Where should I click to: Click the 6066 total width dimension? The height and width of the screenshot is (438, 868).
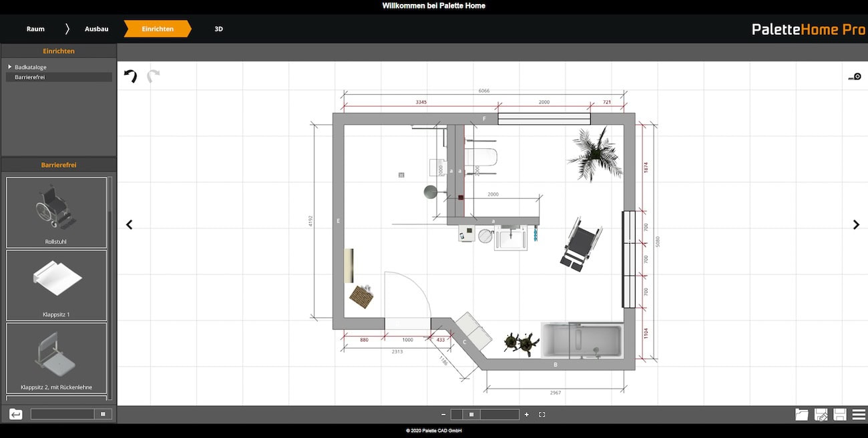pos(484,90)
